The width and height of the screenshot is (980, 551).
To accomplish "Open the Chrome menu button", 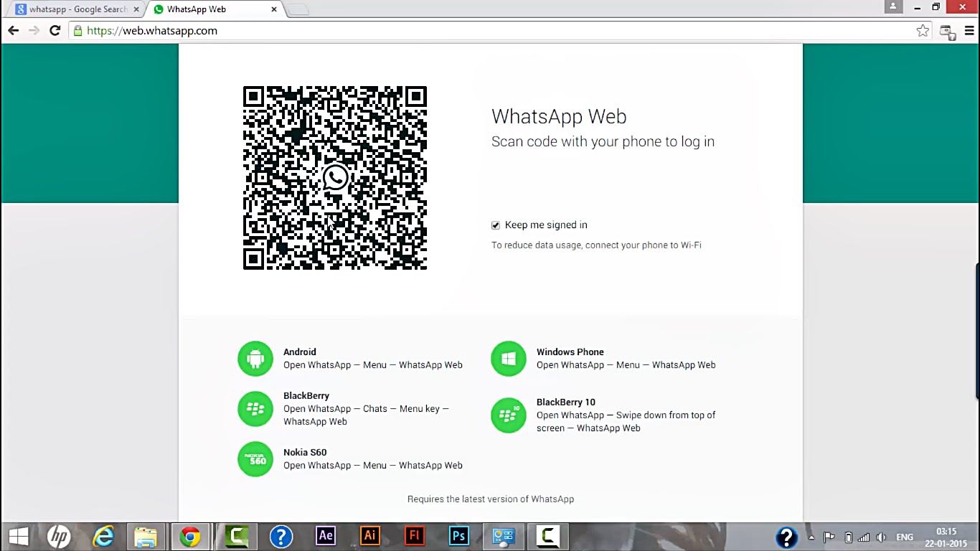I will point(971,31).
